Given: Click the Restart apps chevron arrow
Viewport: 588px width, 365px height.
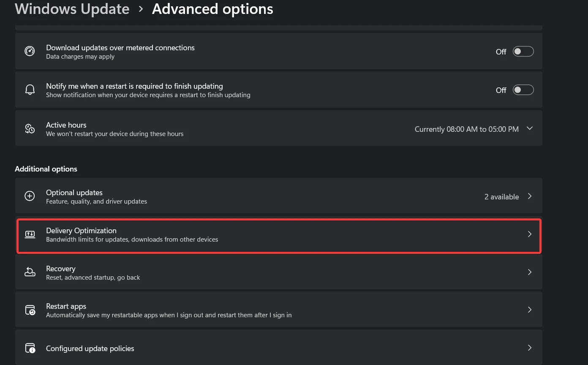Looking at the screenshot, I should point(530,310).
